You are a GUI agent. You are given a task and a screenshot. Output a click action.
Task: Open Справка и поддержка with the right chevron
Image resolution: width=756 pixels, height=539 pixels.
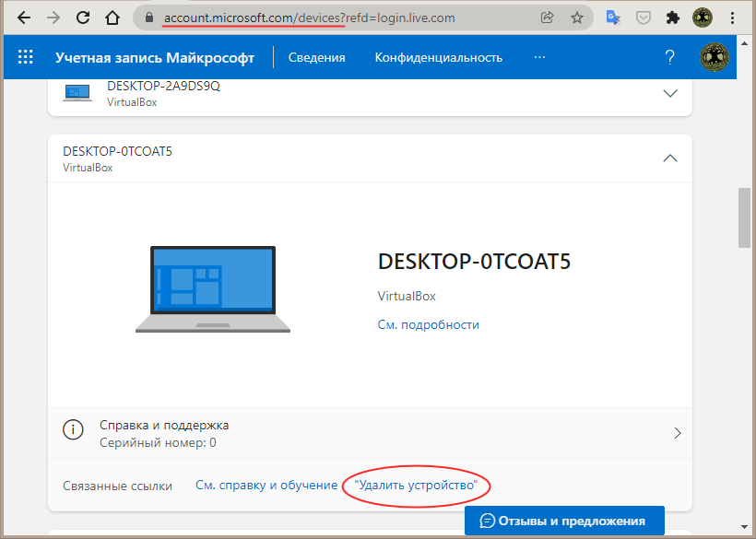(678, 433)
